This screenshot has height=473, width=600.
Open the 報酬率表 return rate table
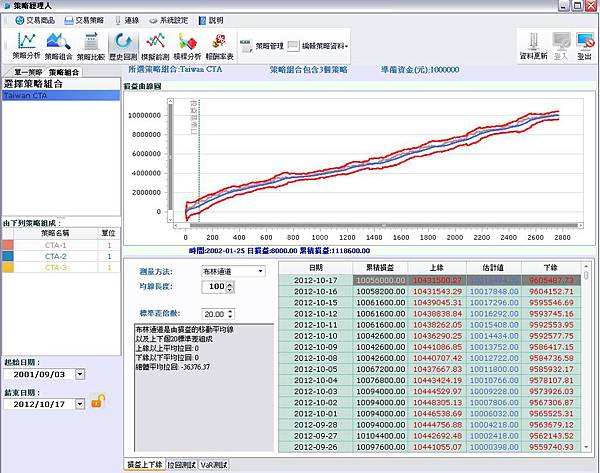[x=219, y=46]
